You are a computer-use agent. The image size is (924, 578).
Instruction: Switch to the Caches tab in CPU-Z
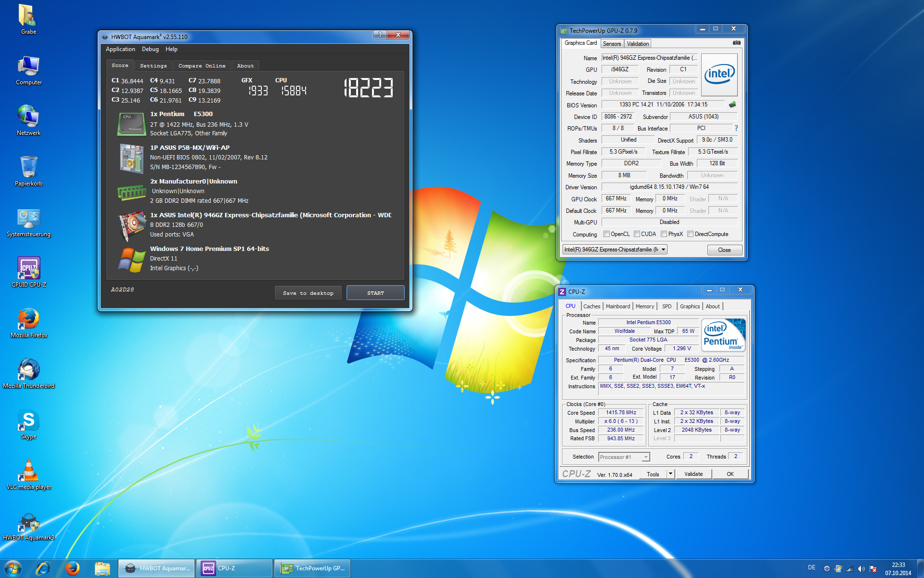click(x=591, y=306)
